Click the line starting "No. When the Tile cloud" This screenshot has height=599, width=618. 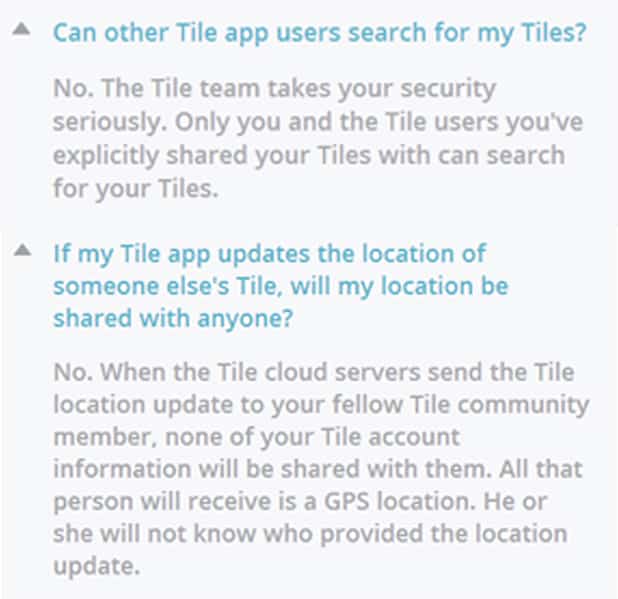click(313, 372)
